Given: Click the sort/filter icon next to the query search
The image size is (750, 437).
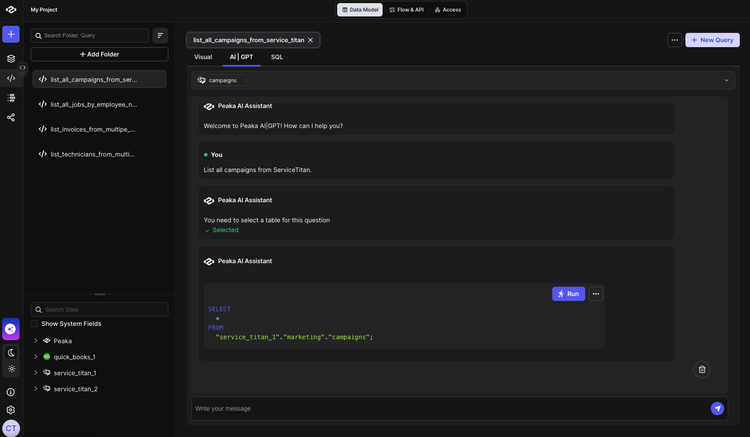Looking at the screenshot, I should click(160, 35).
